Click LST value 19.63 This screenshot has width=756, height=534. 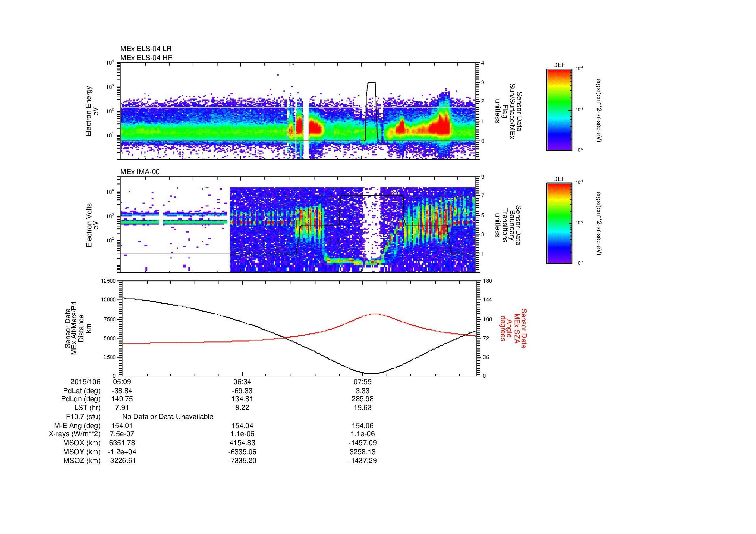point(363,408)
